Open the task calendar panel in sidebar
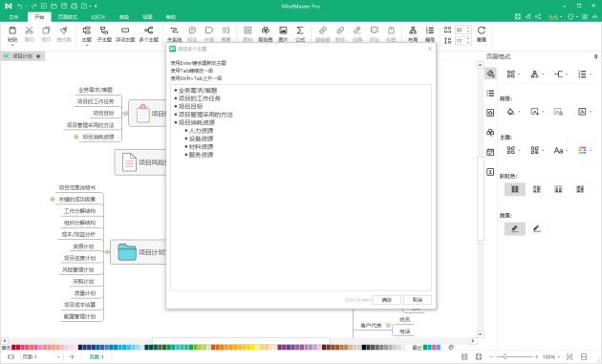The width and height of the screenshot is (602, 364). click(490, 152)
